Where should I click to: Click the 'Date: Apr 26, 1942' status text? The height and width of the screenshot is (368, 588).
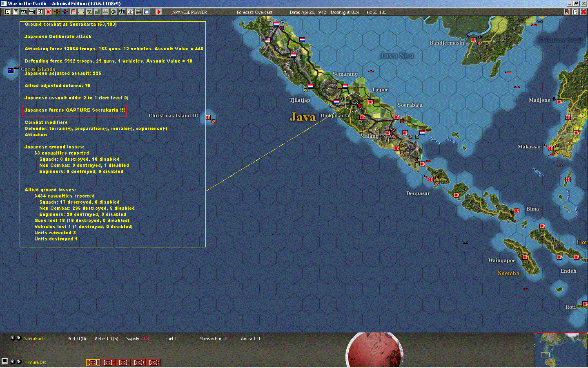point(308,12)
